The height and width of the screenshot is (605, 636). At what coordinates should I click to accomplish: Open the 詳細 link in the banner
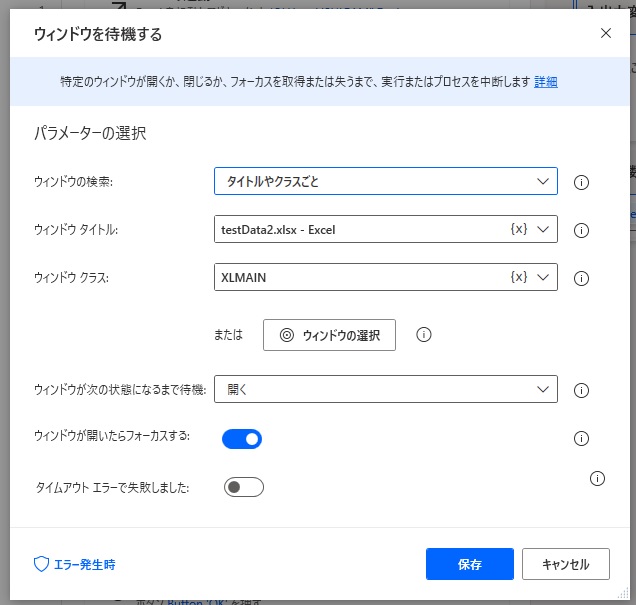[546, 81]
